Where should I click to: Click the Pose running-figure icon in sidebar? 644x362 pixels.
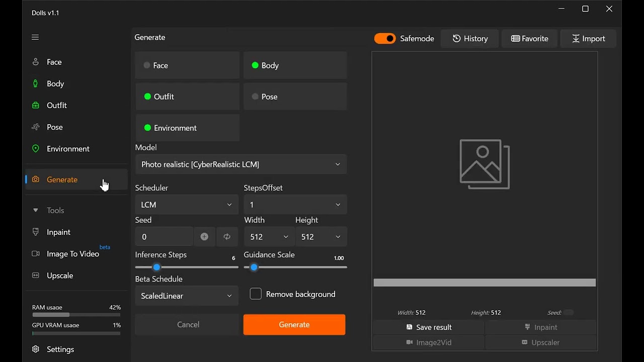pyautogui.click(x=36, y=127)
